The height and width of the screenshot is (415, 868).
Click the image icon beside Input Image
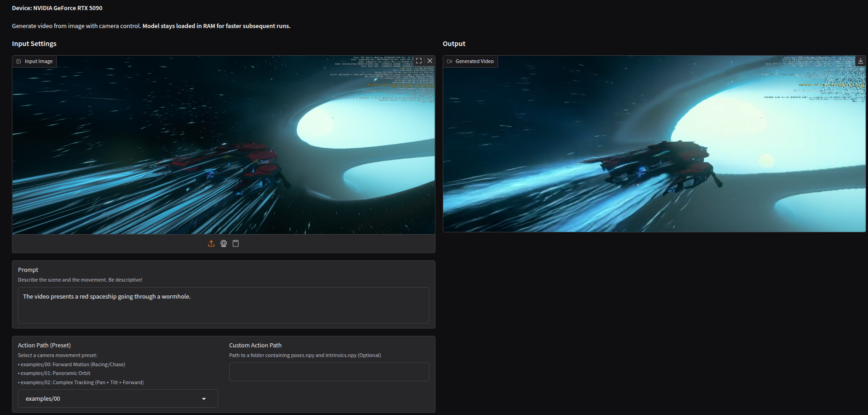click(x=19, y=62)
